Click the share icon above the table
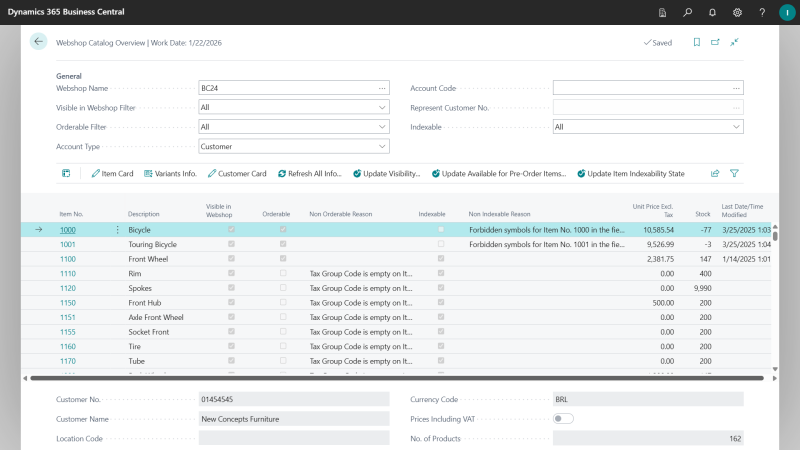 pyautogui.click(x=715, y=173)
